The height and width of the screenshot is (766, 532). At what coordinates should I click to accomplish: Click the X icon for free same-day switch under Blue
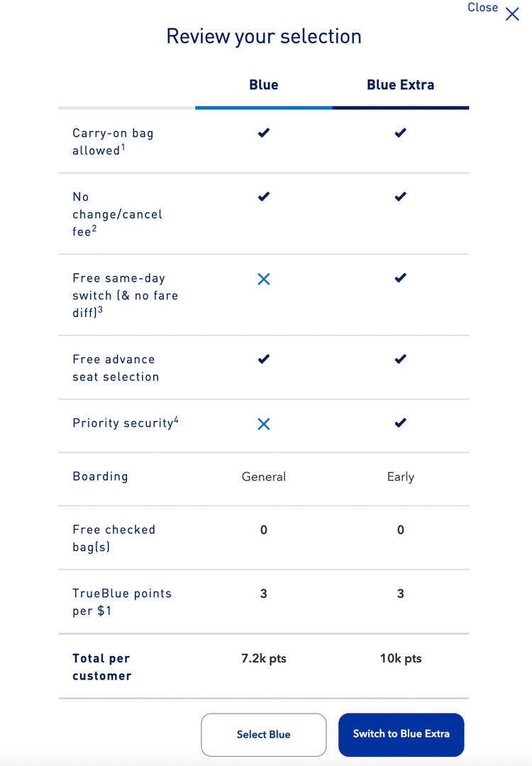[x=263, y=279]
